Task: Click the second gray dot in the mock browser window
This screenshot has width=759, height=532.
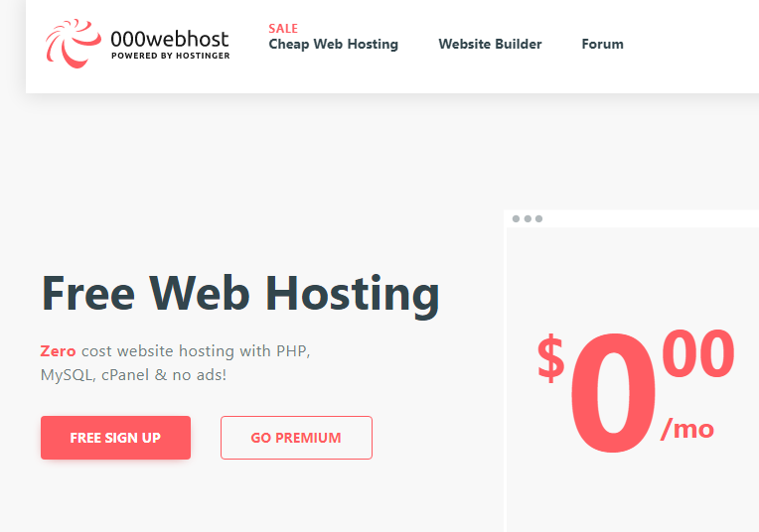Action: (x=528, y=218)
